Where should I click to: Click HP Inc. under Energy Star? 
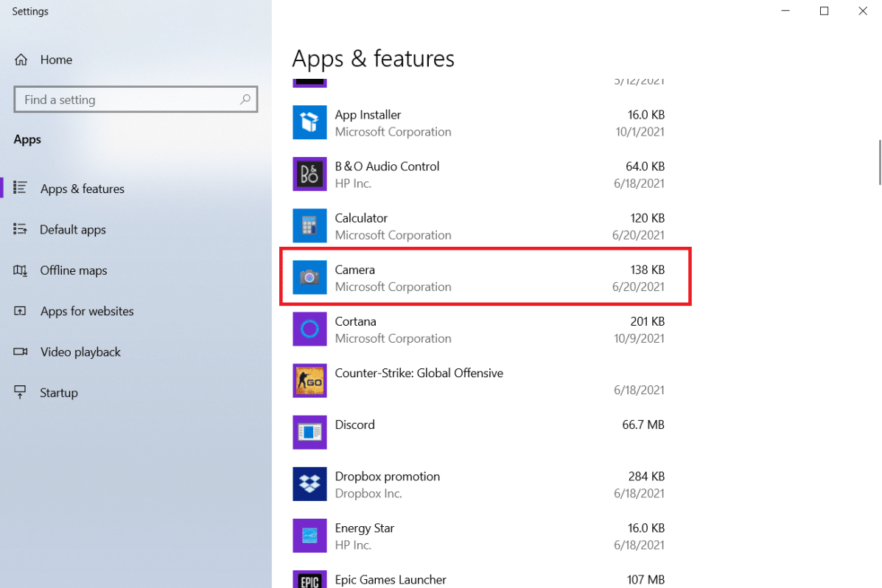coord(353,545)
